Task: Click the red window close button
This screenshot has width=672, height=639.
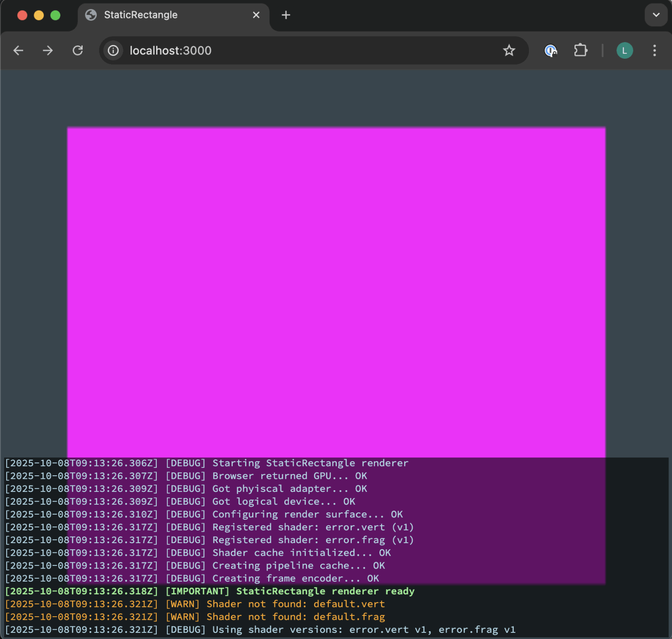Action: pos(22,15)
